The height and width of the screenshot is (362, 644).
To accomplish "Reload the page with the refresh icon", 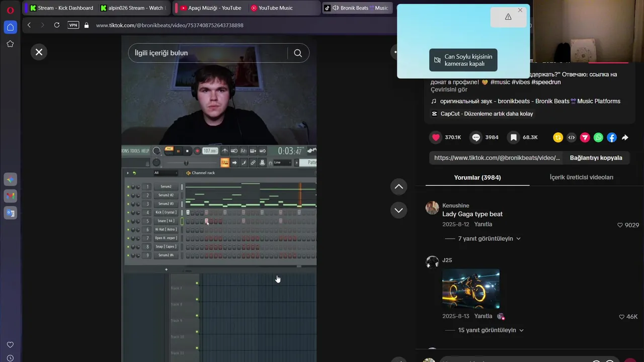I will (x=56, y=25).
